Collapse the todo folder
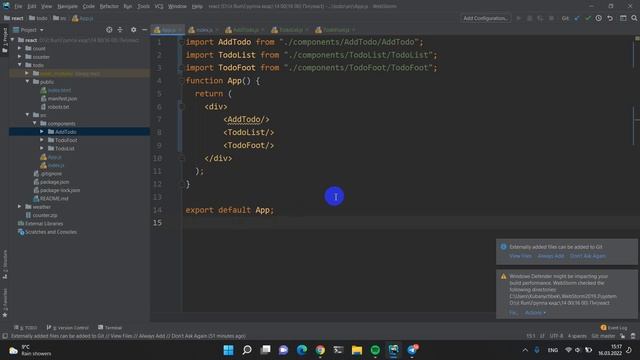This screenshot has height=360, width=640. [20, 65]
